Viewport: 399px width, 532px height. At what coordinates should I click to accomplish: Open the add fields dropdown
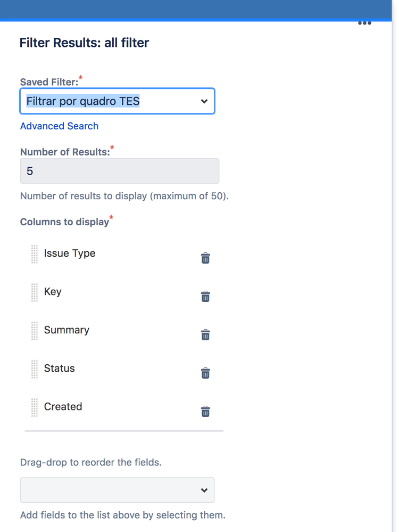click(x=117, y=490)
